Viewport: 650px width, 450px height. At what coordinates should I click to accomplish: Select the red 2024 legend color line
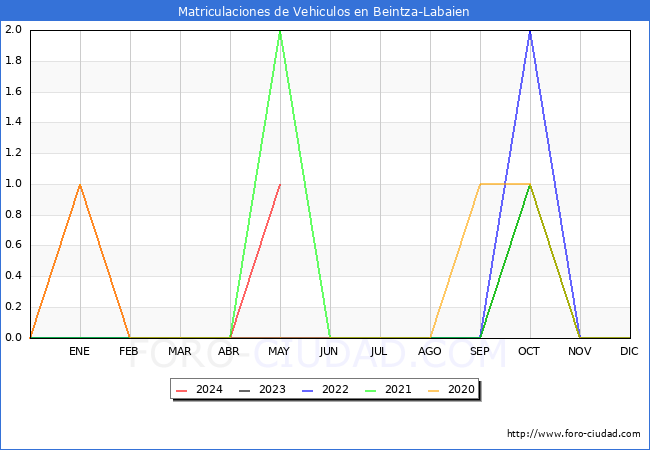tap(182, 390)
